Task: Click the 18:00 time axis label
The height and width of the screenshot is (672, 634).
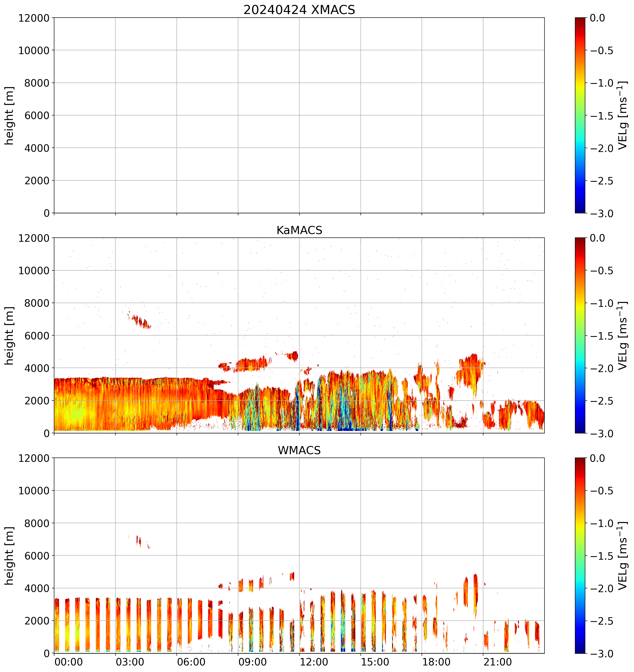Action: [436, 662]
